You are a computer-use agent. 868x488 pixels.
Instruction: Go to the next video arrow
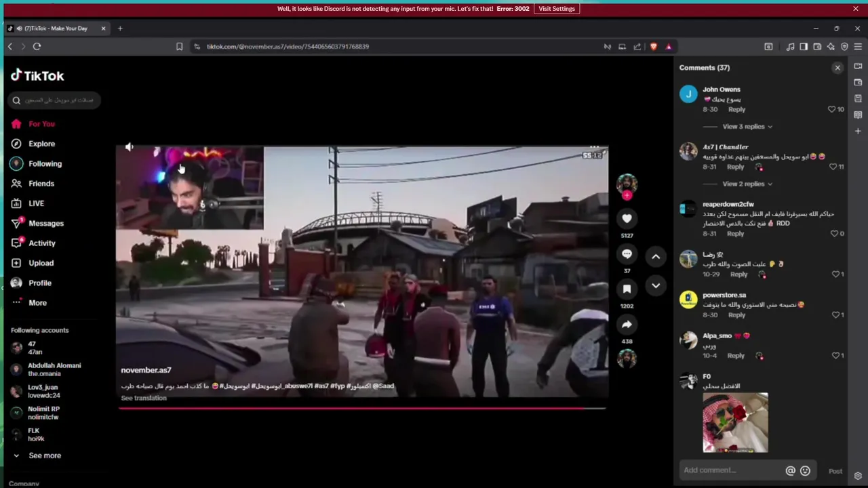656,285
